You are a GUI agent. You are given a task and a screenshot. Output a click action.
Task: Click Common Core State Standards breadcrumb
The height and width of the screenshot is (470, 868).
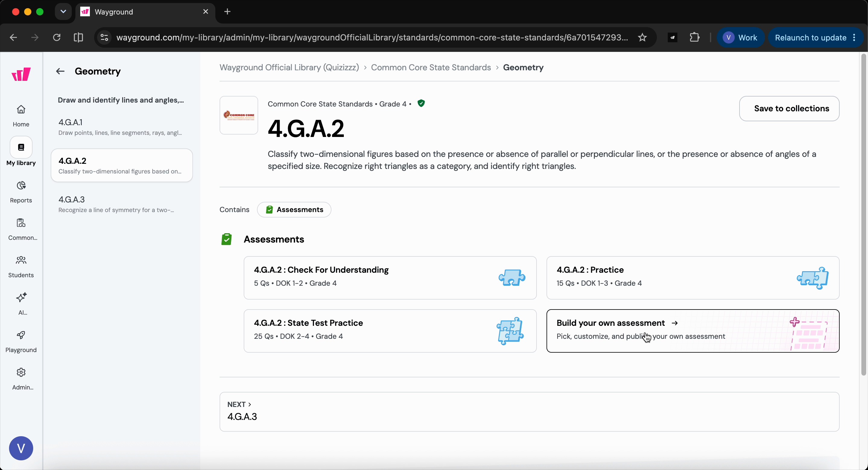(431, 67)
